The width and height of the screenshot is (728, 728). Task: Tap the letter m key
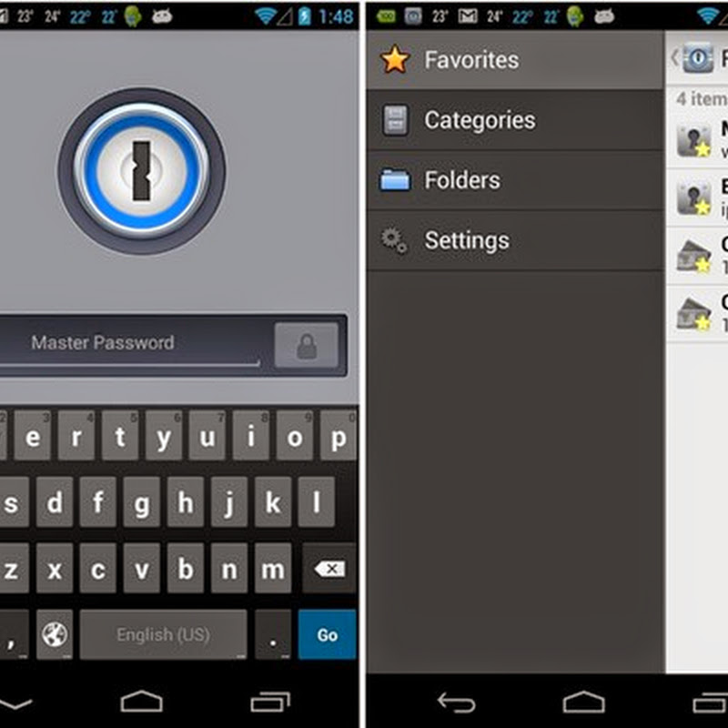point(272,568)
